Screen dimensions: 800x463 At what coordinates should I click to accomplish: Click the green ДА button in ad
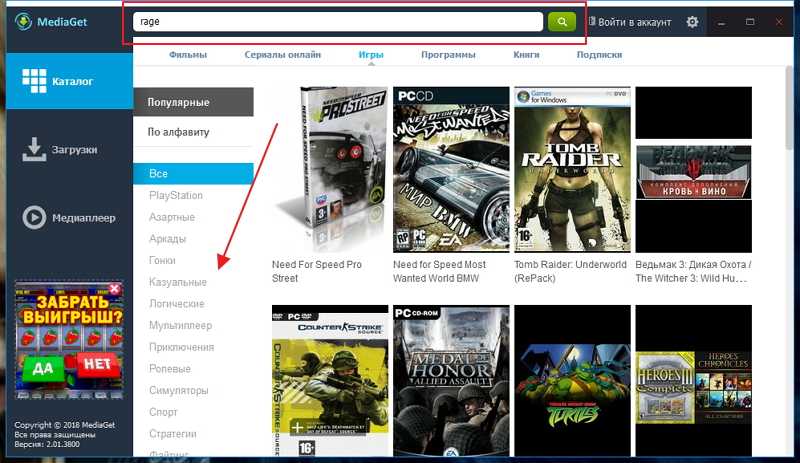coord(43,369)
